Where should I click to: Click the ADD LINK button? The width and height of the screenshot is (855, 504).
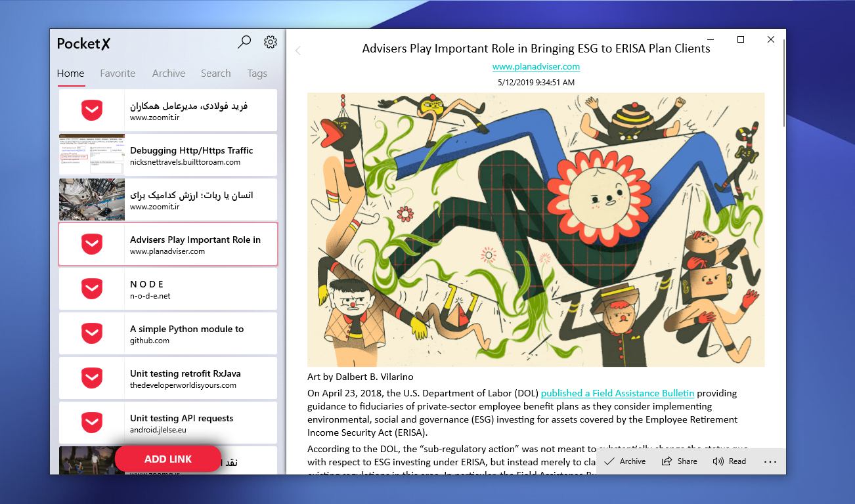click(168, 459)
